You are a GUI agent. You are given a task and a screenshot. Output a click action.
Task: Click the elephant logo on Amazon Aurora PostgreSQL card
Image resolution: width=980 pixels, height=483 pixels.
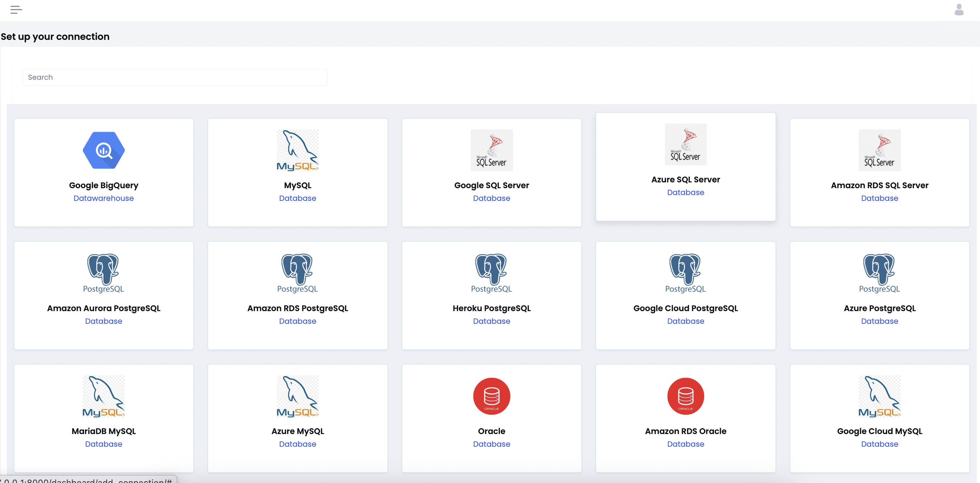pos(103,273)
